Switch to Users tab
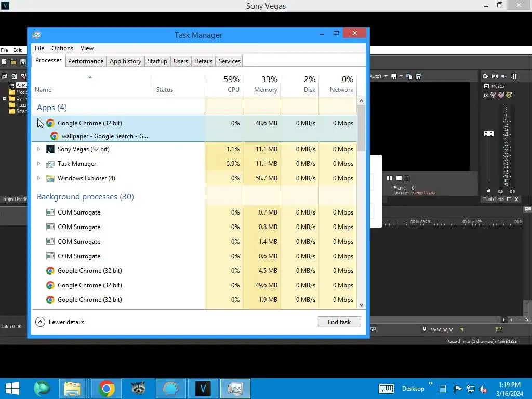532x399 pixels. pyautogui.click(x=180, y=61)
